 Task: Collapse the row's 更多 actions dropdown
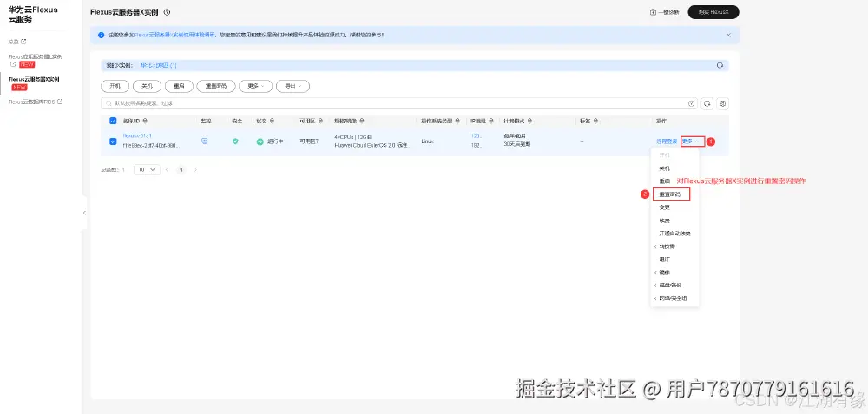693,141
